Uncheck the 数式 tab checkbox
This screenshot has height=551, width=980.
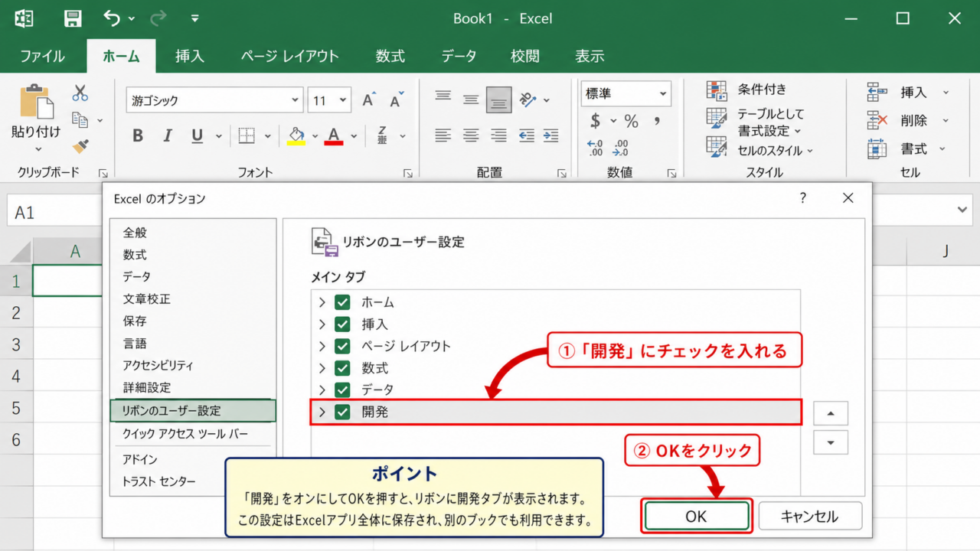pyautogui.click(x=342, y=368)
